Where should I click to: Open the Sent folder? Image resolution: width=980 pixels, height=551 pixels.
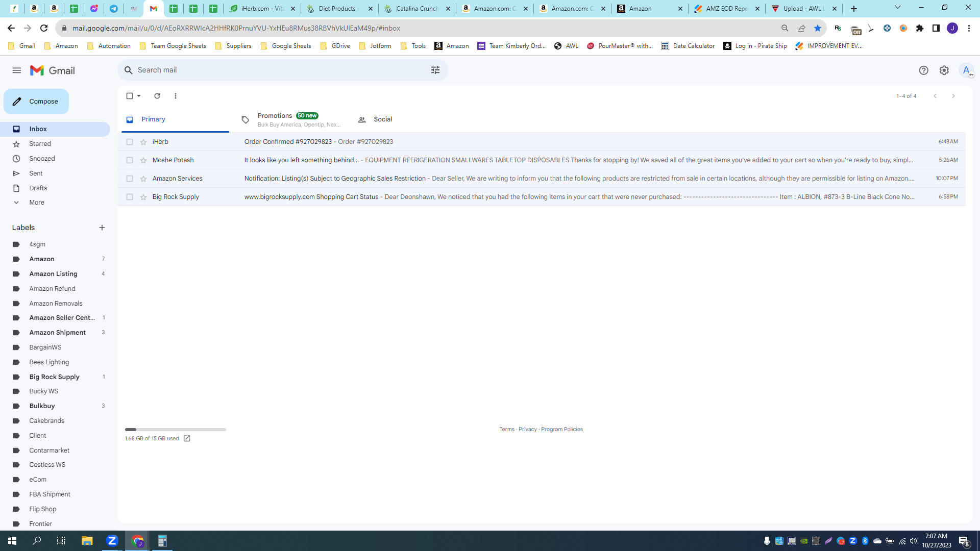pos(36,173)
